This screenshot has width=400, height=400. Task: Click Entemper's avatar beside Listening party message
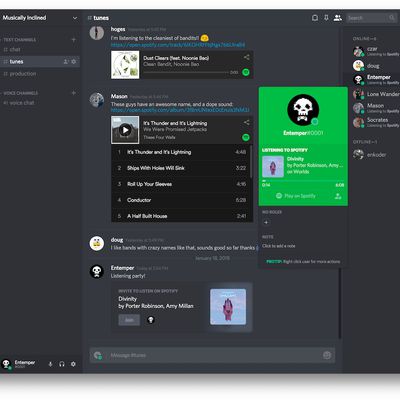97,271
